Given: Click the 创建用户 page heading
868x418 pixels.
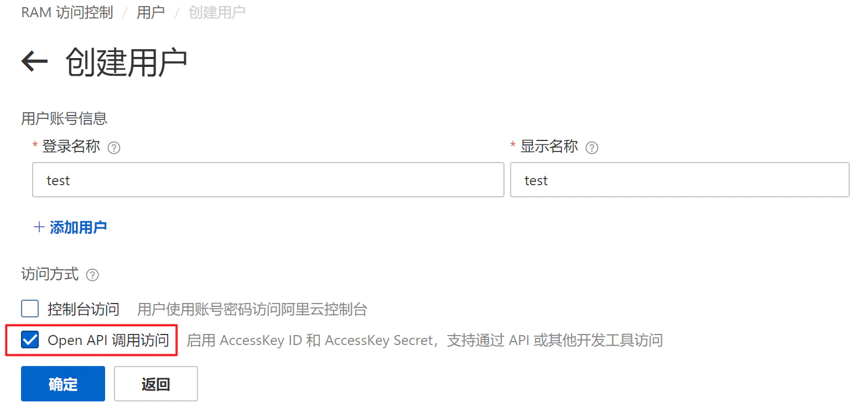Looking at the screenshot, I should click(x=127, y=62).
